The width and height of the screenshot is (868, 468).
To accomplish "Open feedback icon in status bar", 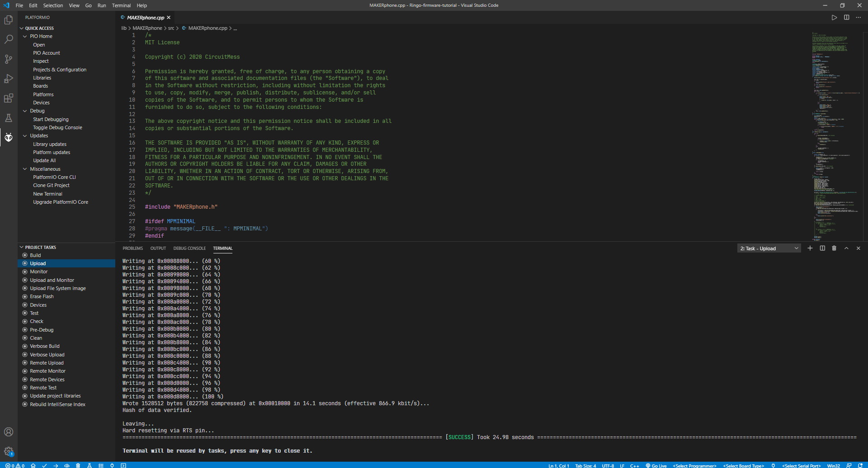I will (849, 465).
